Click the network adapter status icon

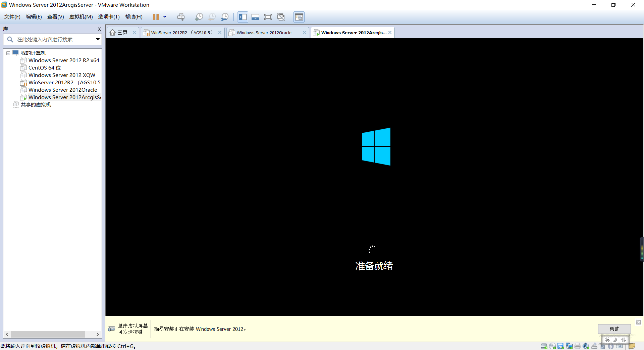[x=569, y=346]
